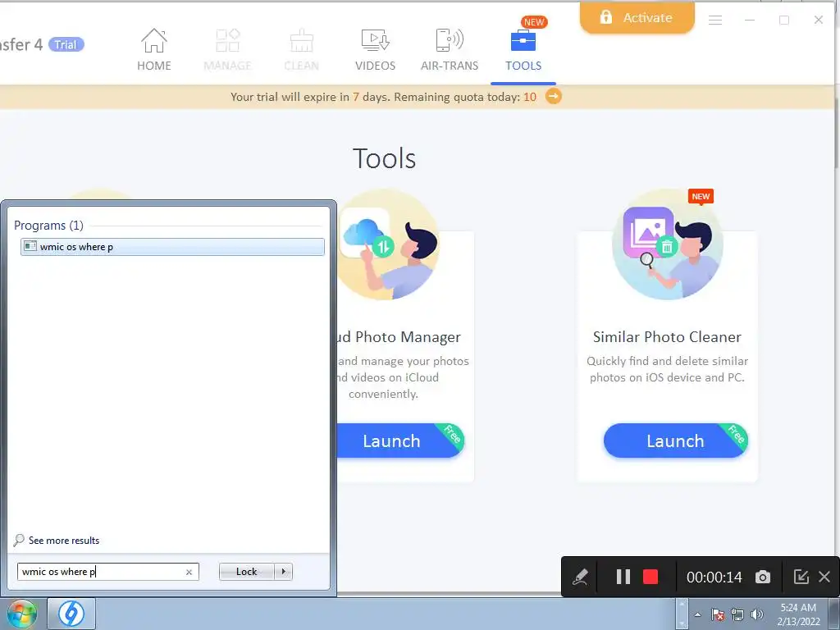Click the Similar Photo Cleaner illustration
The width and height of the screenshot is (840, 630).
coord(667,244)
